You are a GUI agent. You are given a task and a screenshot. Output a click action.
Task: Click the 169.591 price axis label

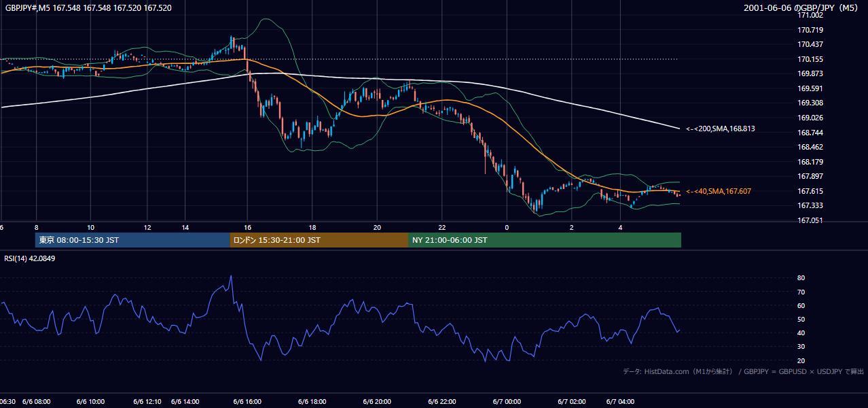810,88
